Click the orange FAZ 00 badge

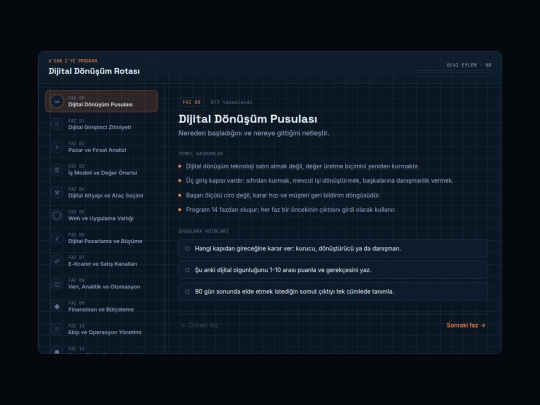click(191, 102)
